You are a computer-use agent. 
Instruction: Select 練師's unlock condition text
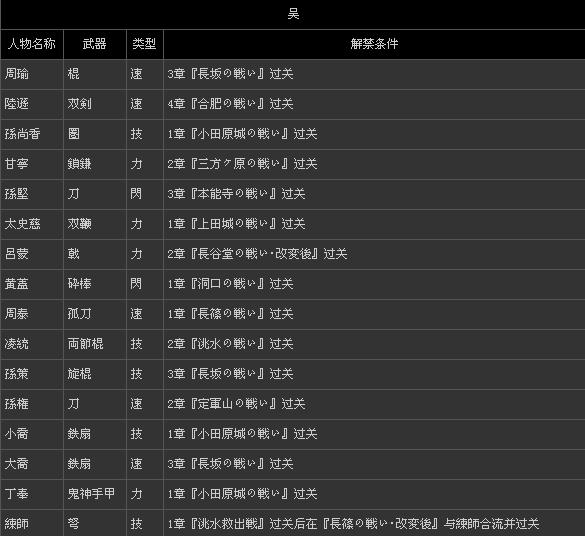coord(353,524)
